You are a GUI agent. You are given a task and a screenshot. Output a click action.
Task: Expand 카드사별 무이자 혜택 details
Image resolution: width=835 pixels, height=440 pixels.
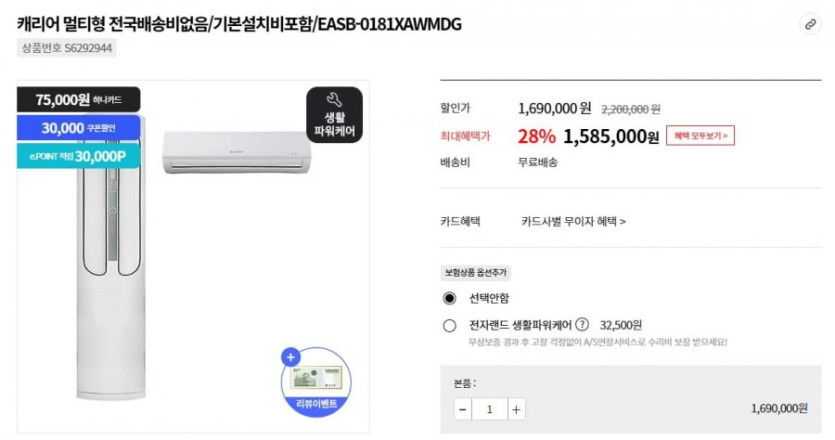573,221
